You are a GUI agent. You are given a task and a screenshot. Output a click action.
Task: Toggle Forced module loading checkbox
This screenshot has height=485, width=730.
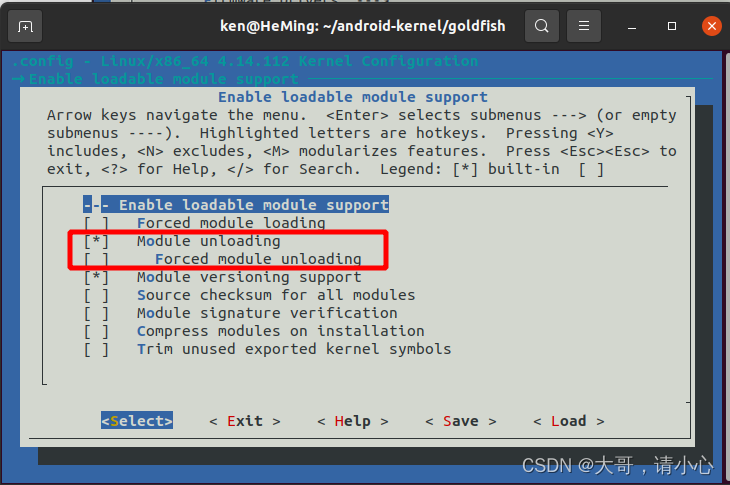(96, 223)
